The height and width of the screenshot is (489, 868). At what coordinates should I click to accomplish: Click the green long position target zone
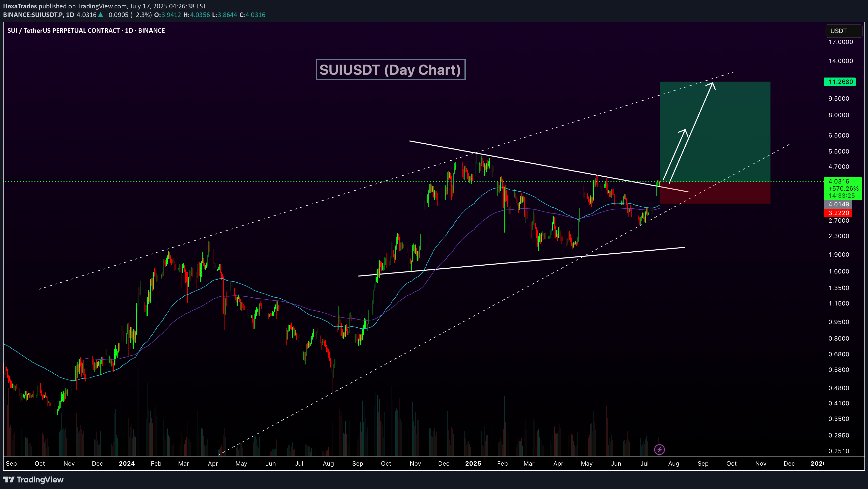[x=715, y=131]
